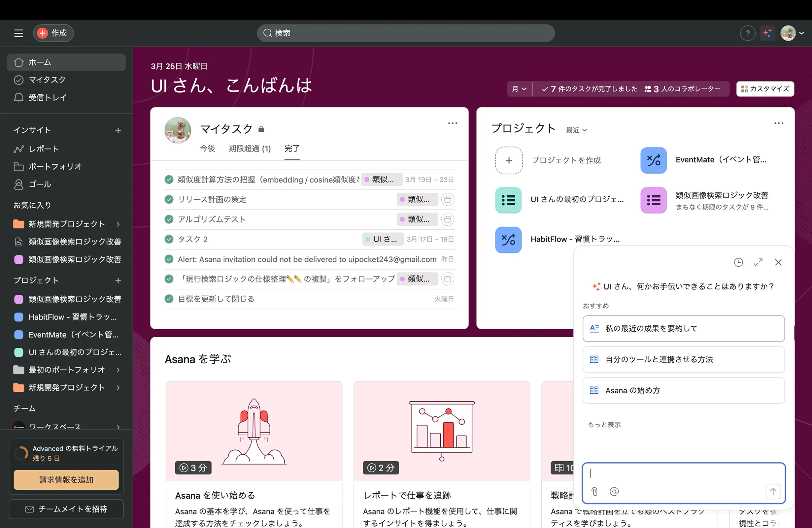
Task: Switch to the 期限超過 (1) tab
Action: [250, 148]
